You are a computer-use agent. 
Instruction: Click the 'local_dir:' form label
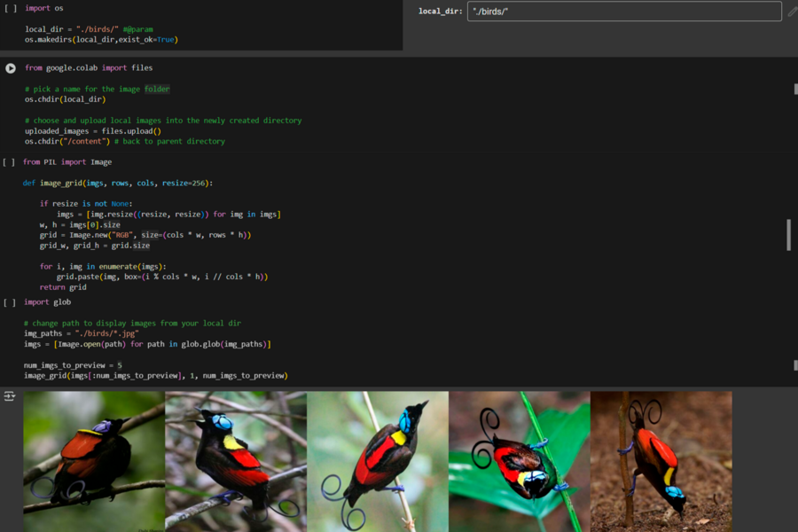click(440, 12)
